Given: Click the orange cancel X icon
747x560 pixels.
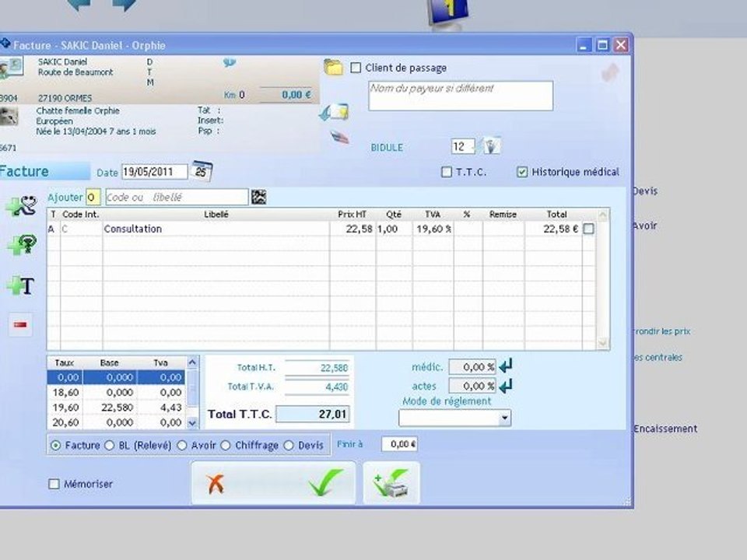Looking at the screenshot, I should [216, 483].
